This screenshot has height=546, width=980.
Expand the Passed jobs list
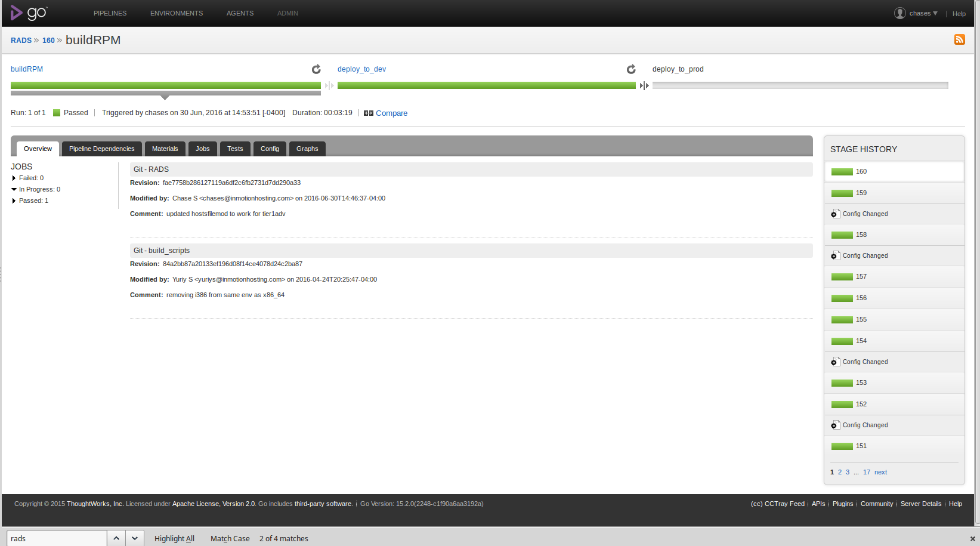pos(14,200)
